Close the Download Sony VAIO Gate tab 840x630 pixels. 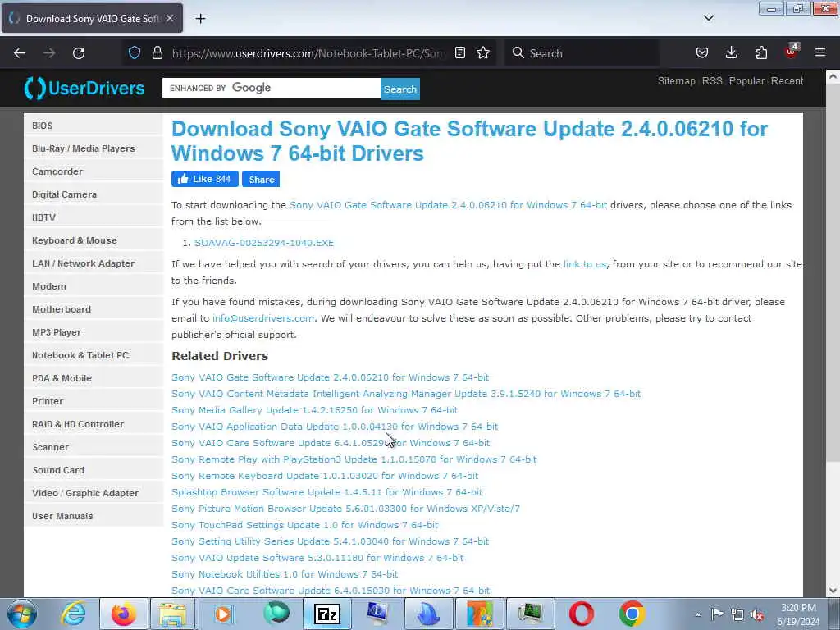coord(169,18)
